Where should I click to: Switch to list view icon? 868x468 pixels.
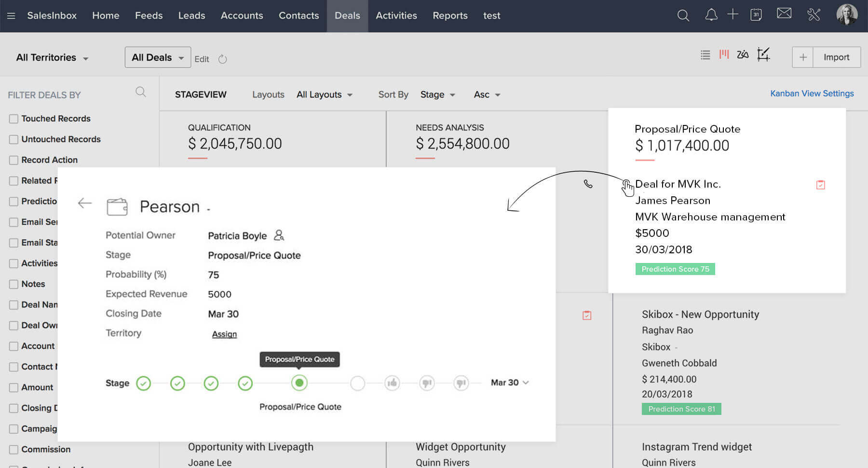click(705, 55)
